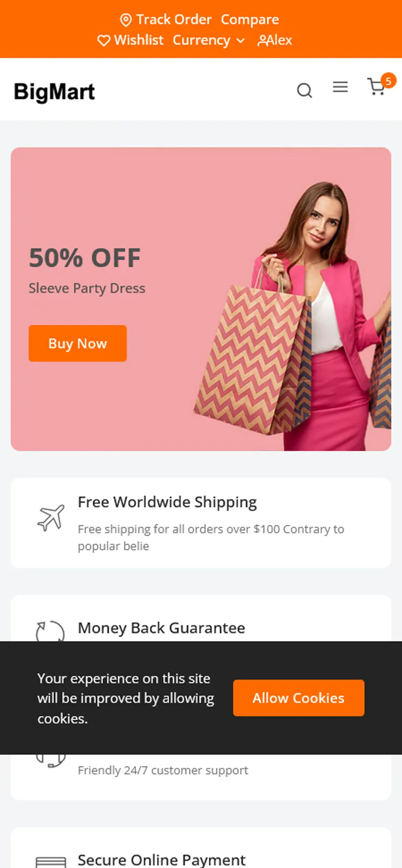Accept with Allow Cookies button
402x868 pixels.
point(299,698)
